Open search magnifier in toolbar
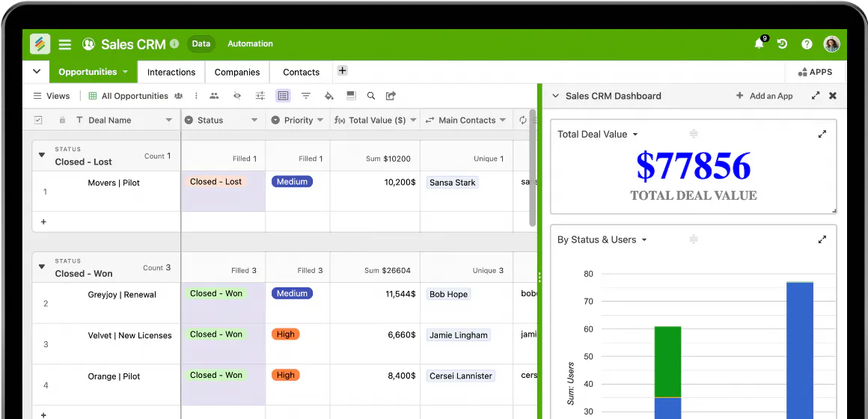The image size is (868, 419). pyautogui.click(x=371, y=96)
